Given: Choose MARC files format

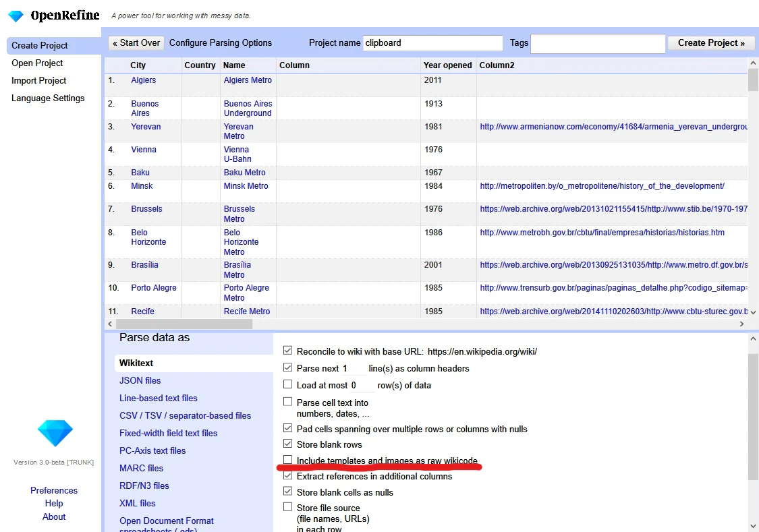Looking at the screenshot, I should [142, 468].
